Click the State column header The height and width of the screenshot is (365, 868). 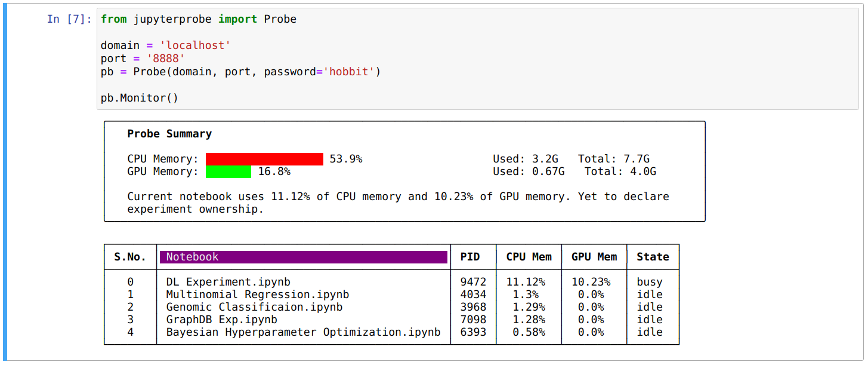(653, 257)
